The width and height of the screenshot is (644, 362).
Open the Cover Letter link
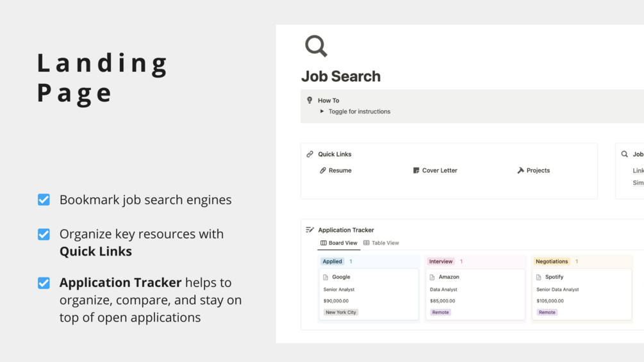coord(440,170)
